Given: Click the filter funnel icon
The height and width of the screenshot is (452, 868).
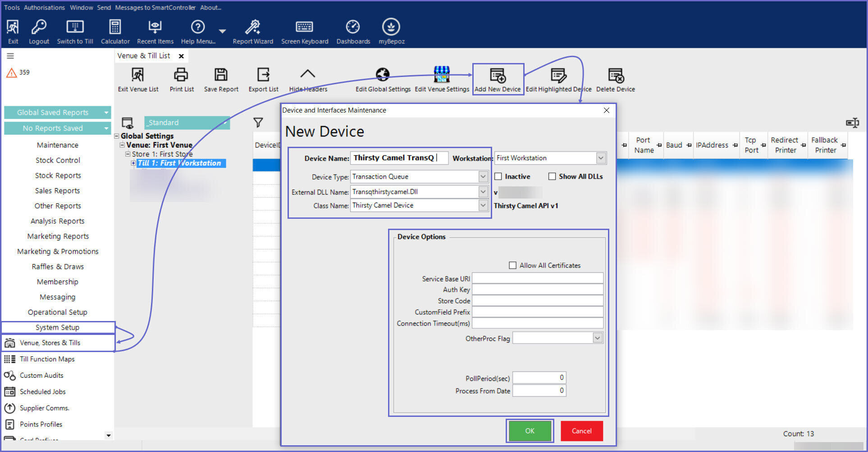Looking at the screenshot, I should click(258, 122).
